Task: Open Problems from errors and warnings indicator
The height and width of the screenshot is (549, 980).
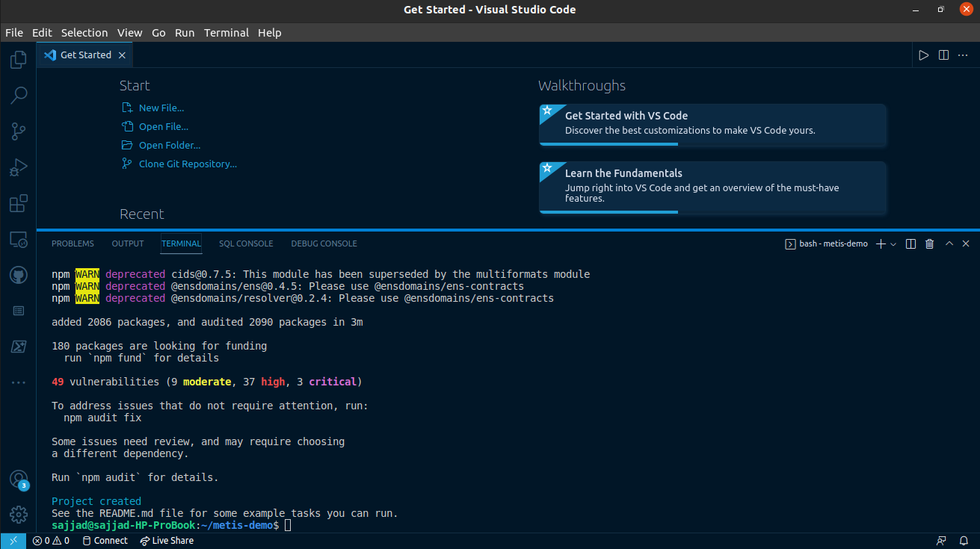Action: point(51,541)
